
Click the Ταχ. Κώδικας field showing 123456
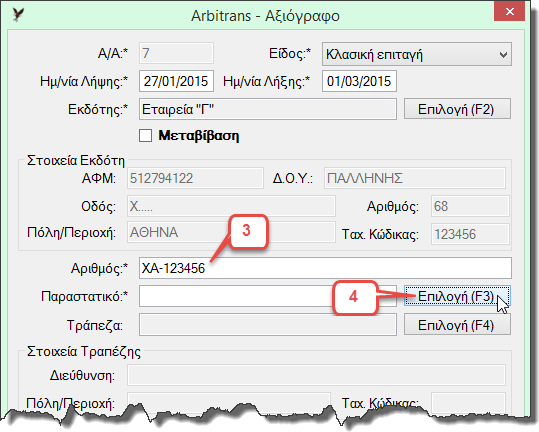click(470, 234)
